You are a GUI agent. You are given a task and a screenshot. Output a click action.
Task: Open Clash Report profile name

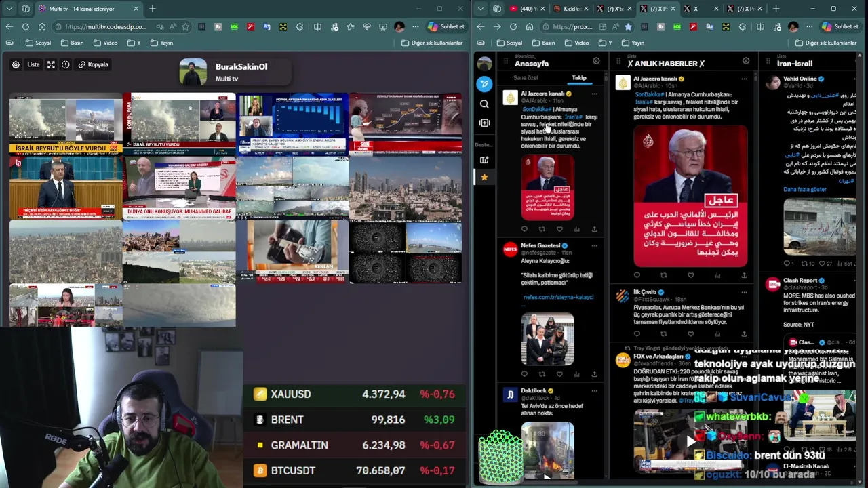[800, 281]
